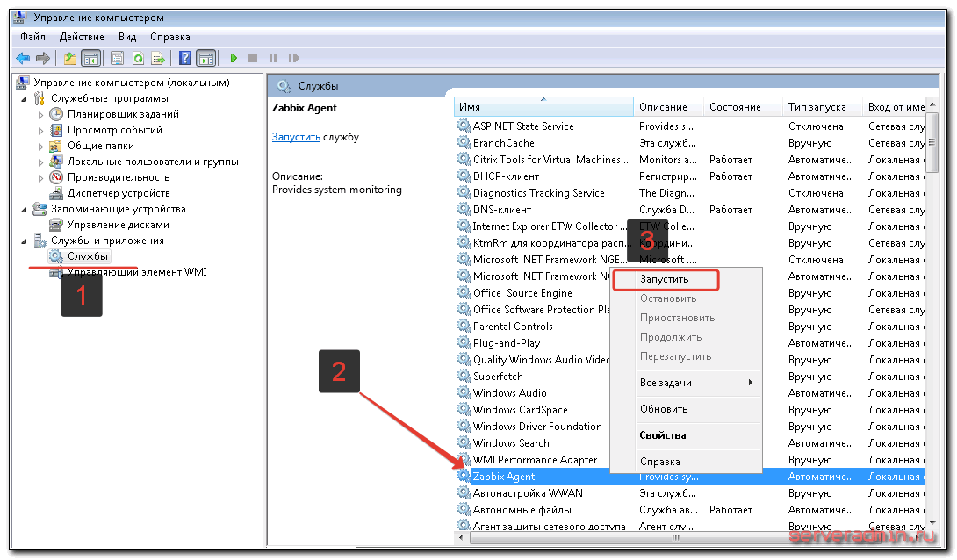Click the Export list toolbar icon

click(x=158, y=58)
